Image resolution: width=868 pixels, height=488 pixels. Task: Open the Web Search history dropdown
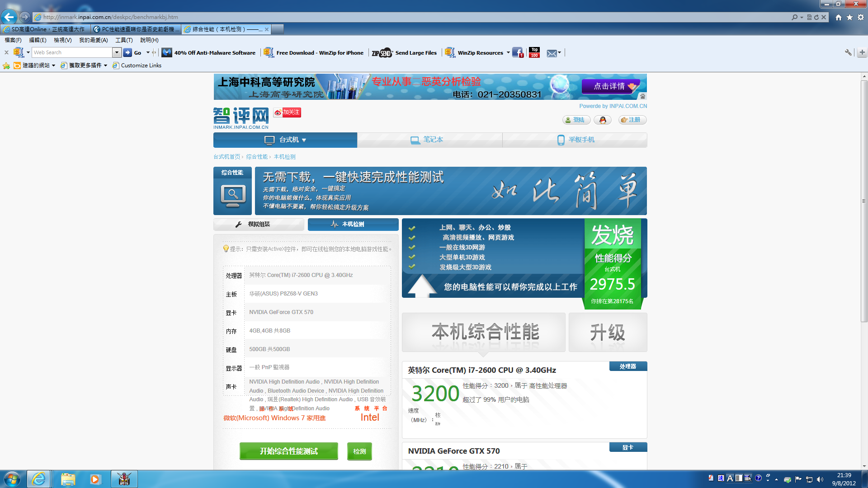tap(117, 52)
